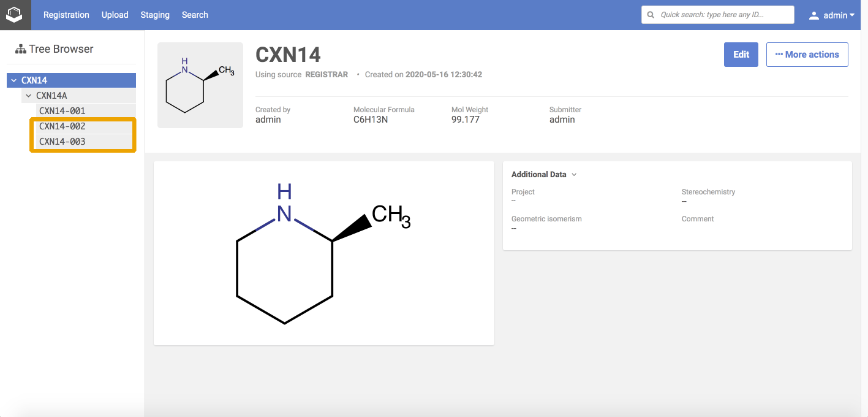Screen dimensions: 868x417
Task: Navigate to Search in top bar
Action: [195, 15]
